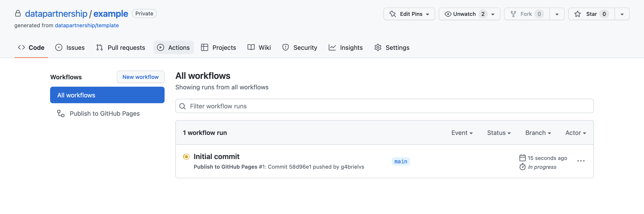The height and width of the screenshot is (214, 644).
Task: Click the in-progress status indicator on Initial commit
Action: click(186, 157)
